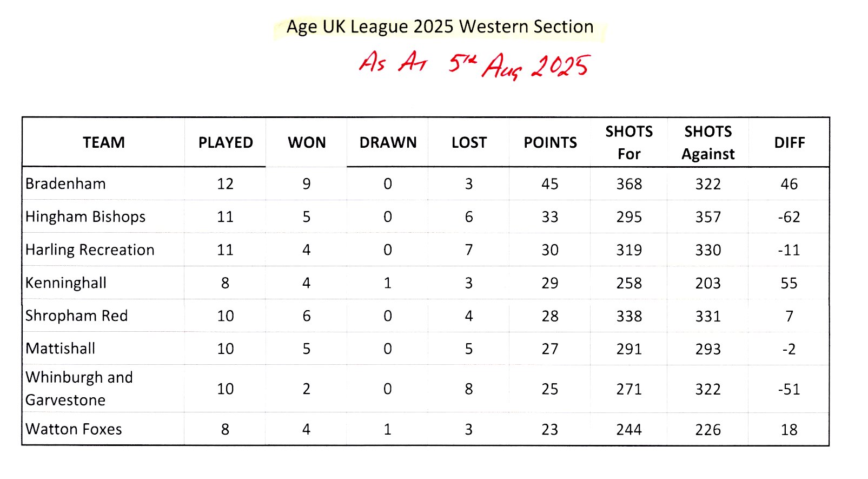Screen dimensions: 868x479
Task: Select the SHOTS Against column header
Action: coord(708,143)
